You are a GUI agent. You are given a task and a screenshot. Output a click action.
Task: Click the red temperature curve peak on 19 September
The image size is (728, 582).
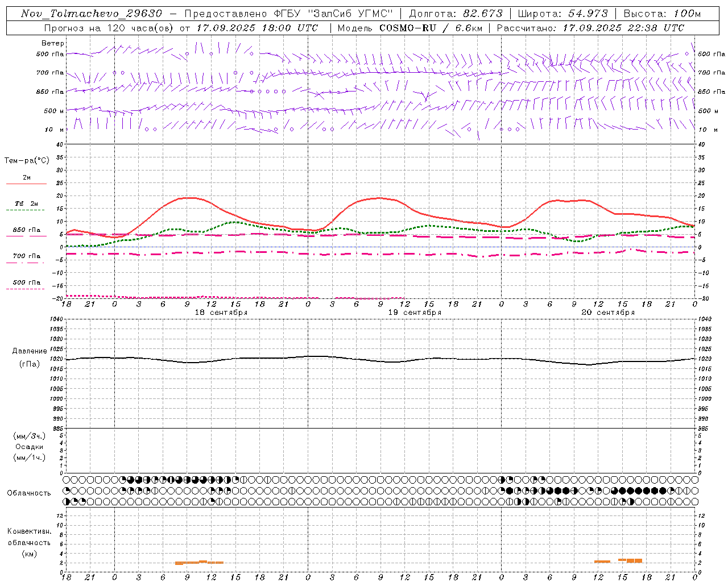pyautogui.click(x=380, y=198)
